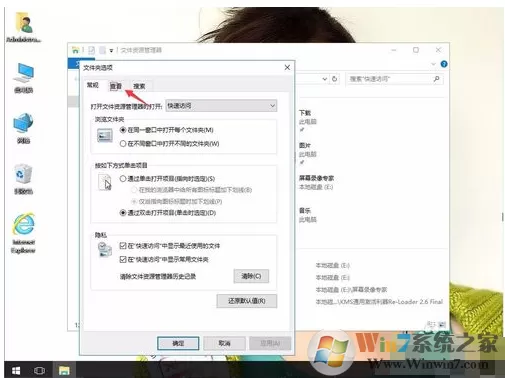505x378 pixels.
Task: Open the Windows Start button
Action: click(16, 370)
